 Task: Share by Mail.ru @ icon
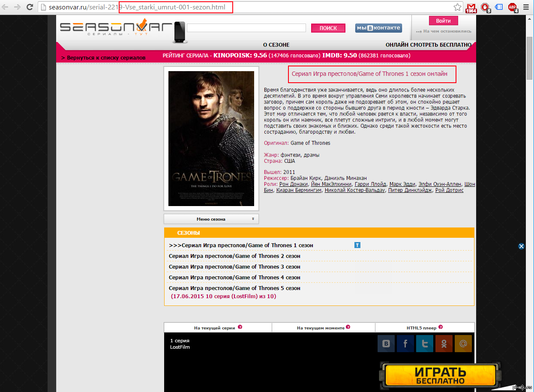463,344
